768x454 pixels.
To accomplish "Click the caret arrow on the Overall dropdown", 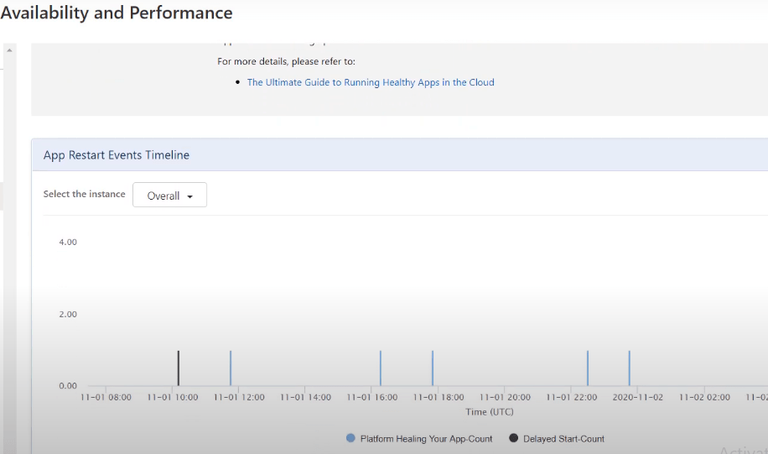I will [x=190, y=197].
